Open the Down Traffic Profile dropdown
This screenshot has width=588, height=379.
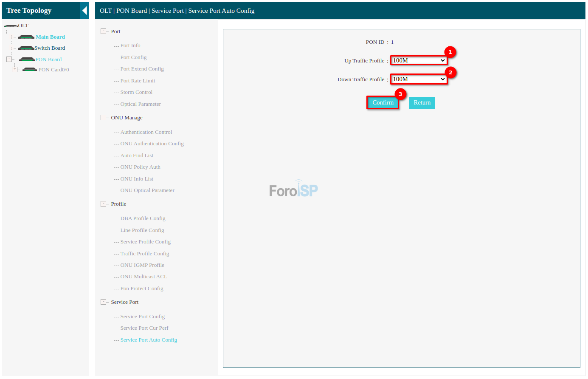418,79
